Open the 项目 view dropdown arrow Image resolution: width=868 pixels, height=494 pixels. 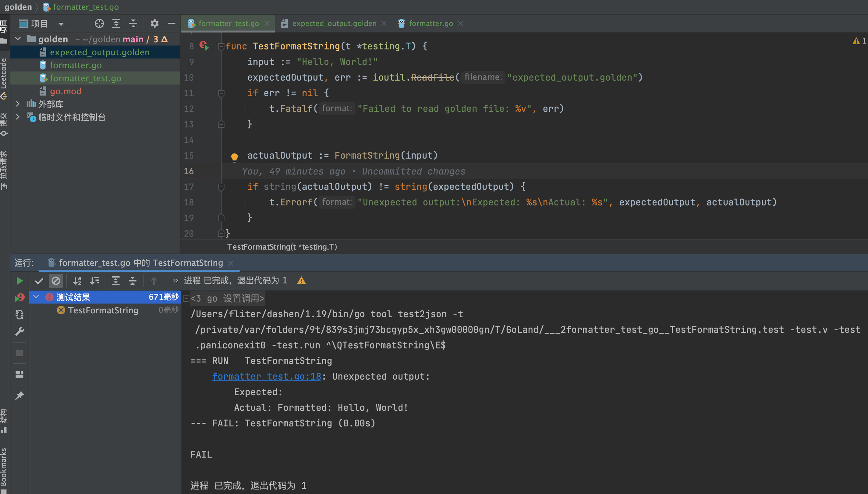(61, 24)
